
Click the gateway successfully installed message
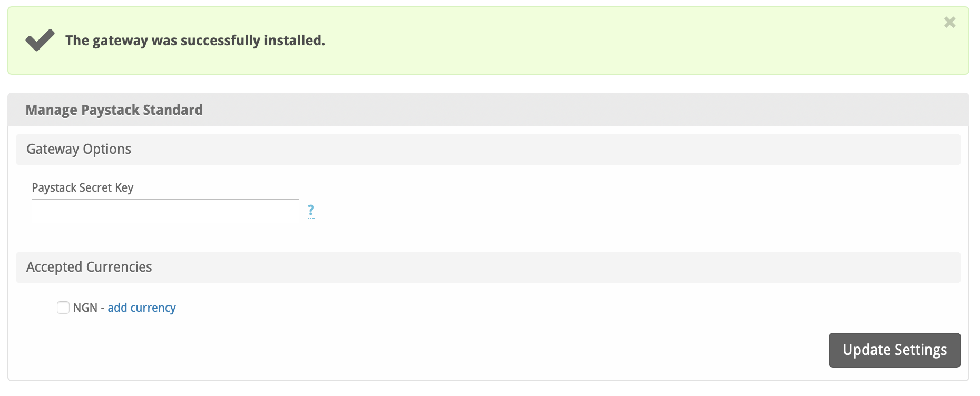point(195,41)
